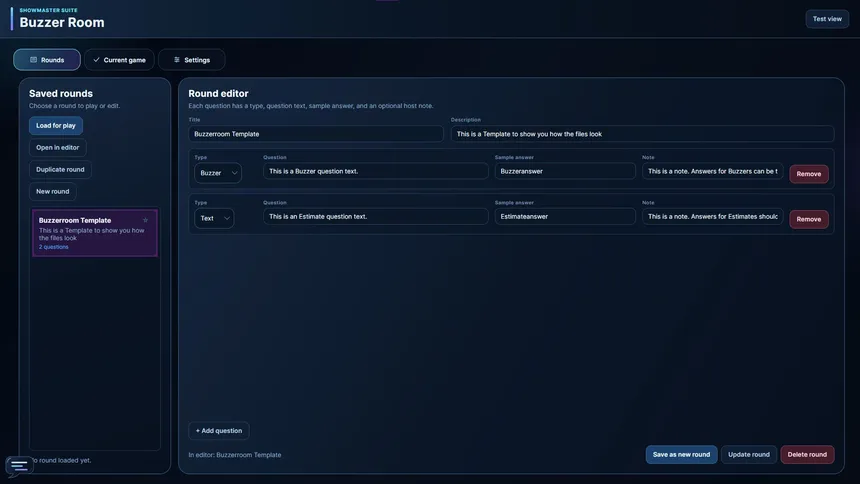Remove the Estimate question row
The image size is (860, 484).
point(808,219)
